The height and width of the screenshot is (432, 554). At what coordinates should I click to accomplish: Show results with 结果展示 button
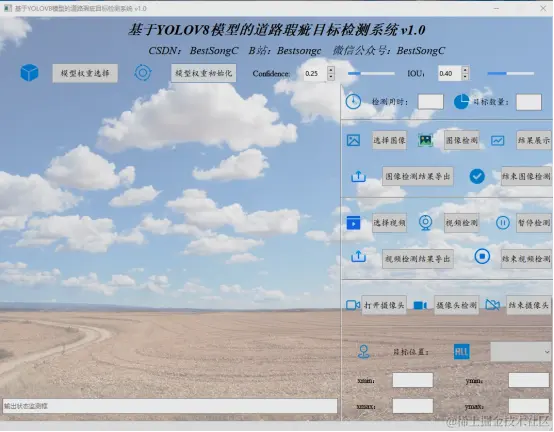click(x=534, y=140)
